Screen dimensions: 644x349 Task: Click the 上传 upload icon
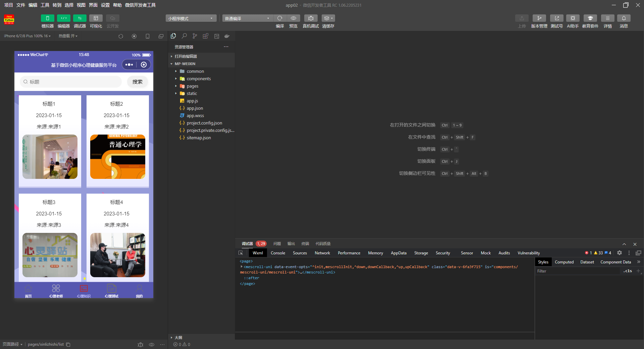(x=522, y=18)
